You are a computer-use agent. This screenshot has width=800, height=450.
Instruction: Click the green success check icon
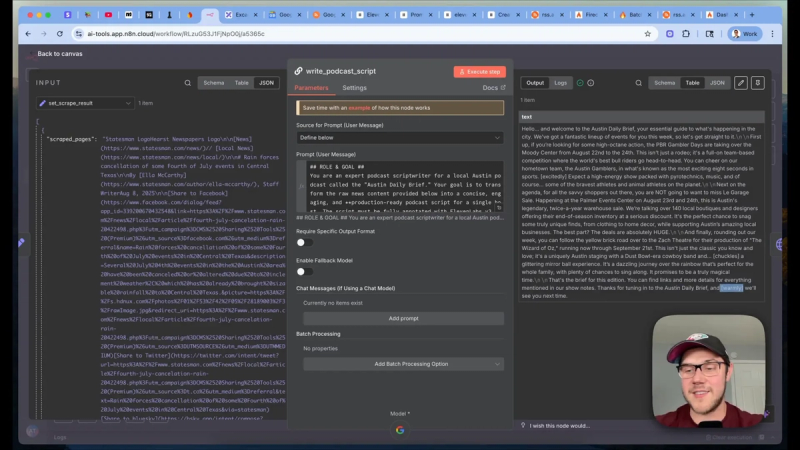tap(580, 83)
